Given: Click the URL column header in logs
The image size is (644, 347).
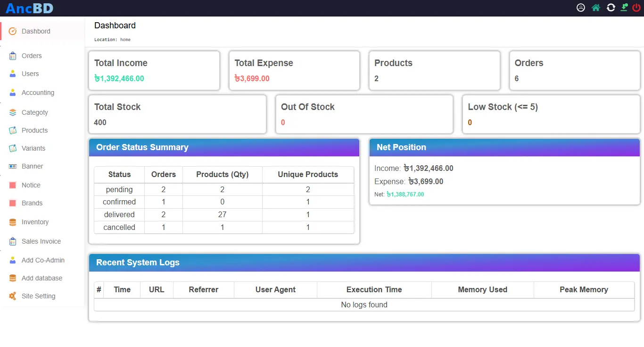Looking at the screenshot, I should [x=157, y=290].
